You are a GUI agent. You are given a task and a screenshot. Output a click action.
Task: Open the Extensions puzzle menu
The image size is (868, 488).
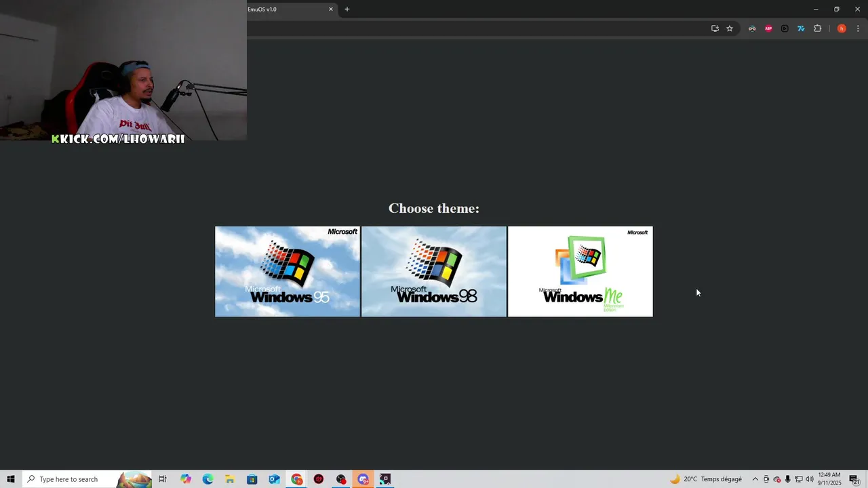[817, 28]
